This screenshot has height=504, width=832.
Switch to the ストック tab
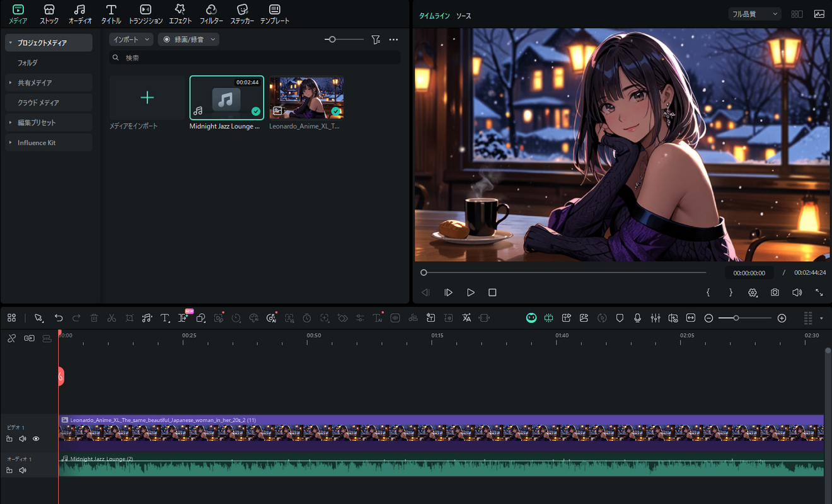point(49,14)
